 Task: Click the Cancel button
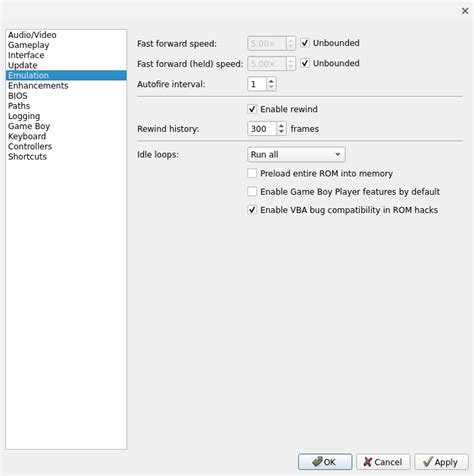tap(383, 462)
